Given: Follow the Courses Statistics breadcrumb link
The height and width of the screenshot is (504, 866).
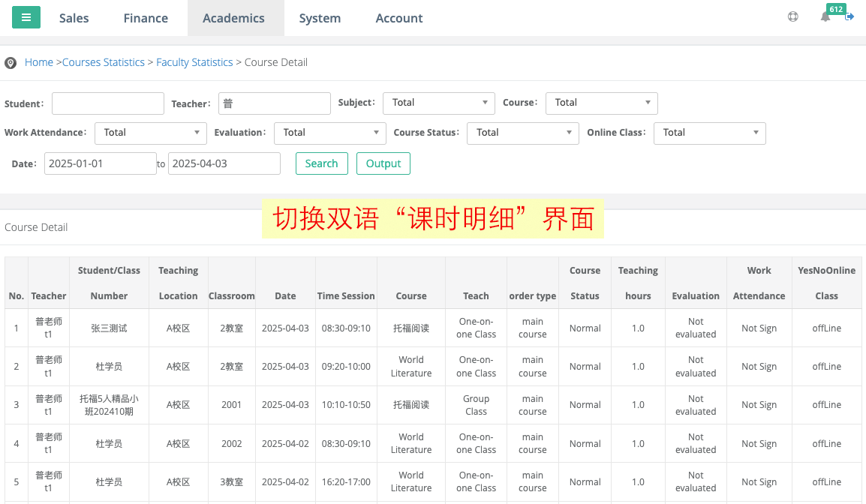Looking at the screenshot, I should point(104,62).
